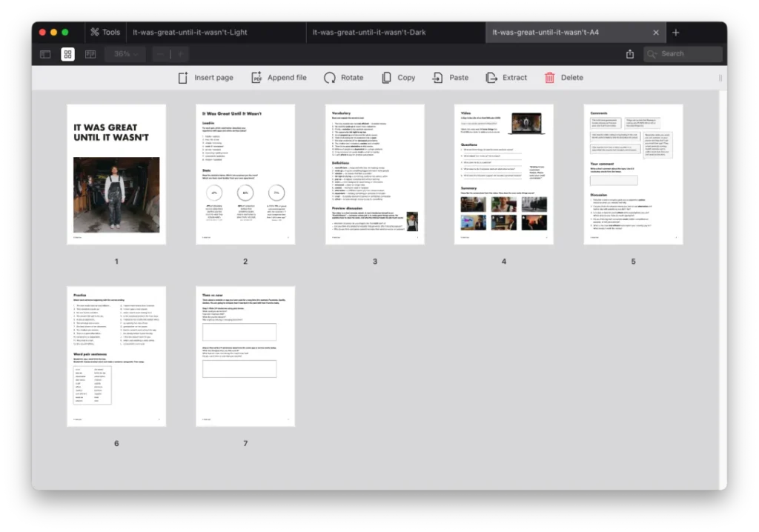The width and height of the screenshot is (759, 532).
Task: Click the Paste icon in toolbar
Action: (x=438, y=78)
